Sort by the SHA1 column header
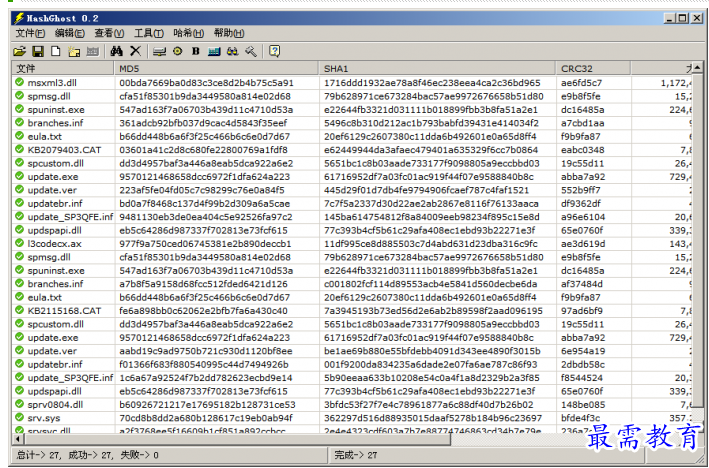The width and height of the screenshot is (709, 468). click(437, 68)
